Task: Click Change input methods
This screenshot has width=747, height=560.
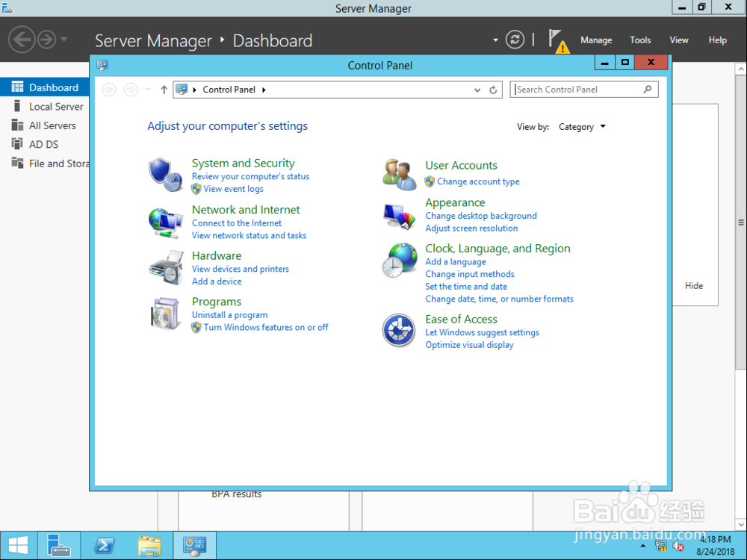Action: [x=469, y=274]
